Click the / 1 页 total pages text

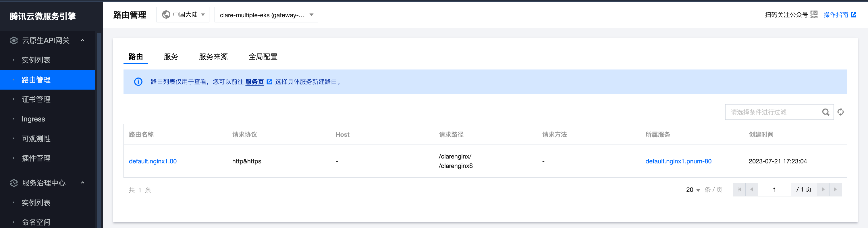804,190
